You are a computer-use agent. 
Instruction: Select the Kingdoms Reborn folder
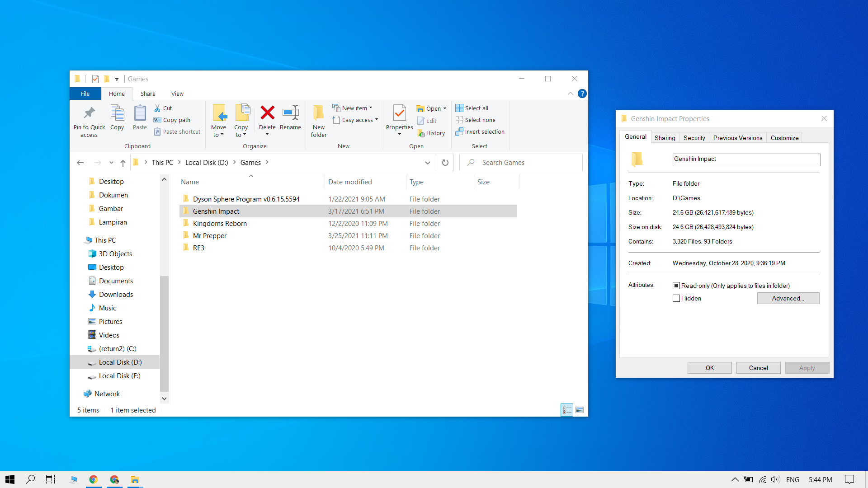[x=348, y=223]
